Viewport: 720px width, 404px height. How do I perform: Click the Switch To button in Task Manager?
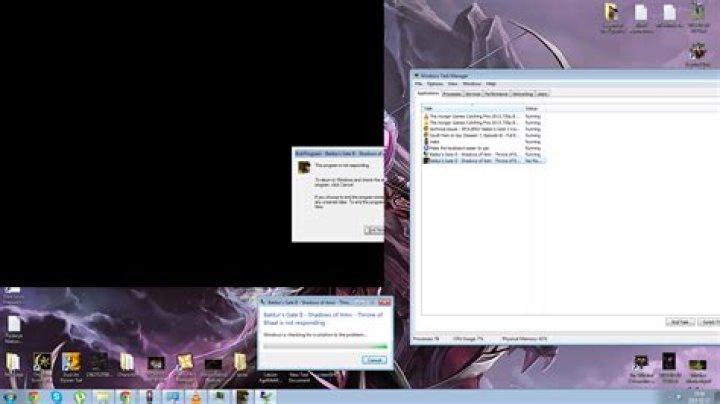click(x=709, y=322)
